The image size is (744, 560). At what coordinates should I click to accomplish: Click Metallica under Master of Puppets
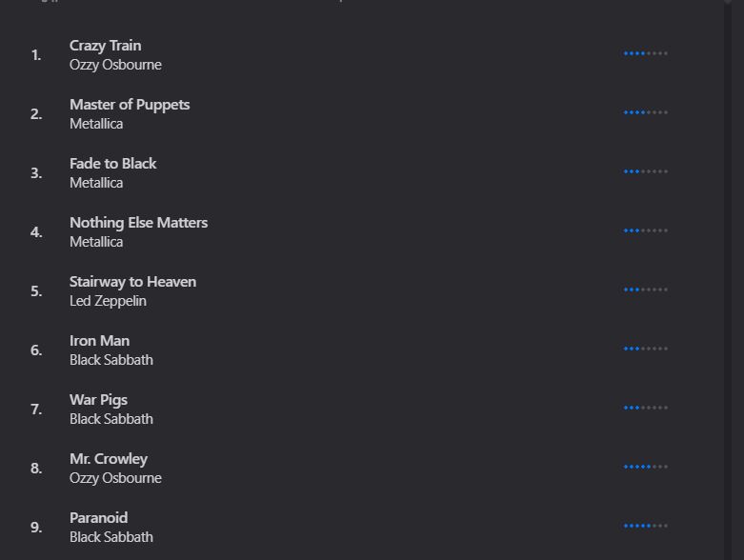coord(96,124)
